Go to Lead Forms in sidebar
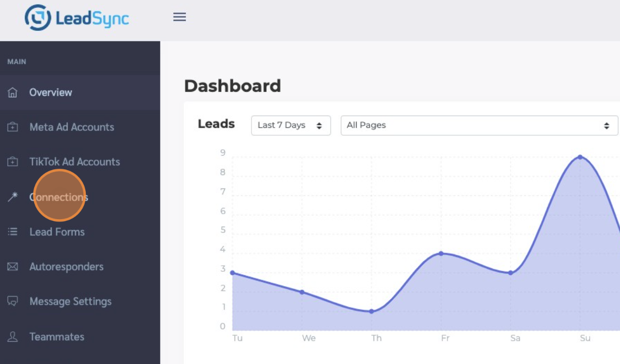 57,232
